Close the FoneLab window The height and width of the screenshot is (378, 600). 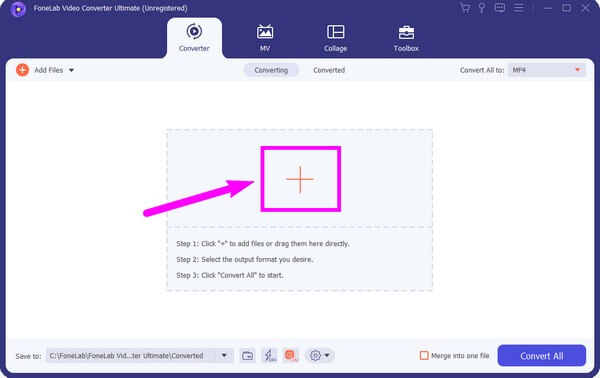(x=585, y=8)
